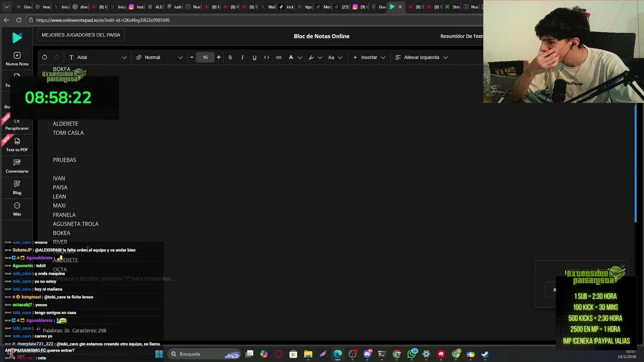Expand the Aa text case chevron
This screenshot has height=362, width=644.
pos(340,57)
